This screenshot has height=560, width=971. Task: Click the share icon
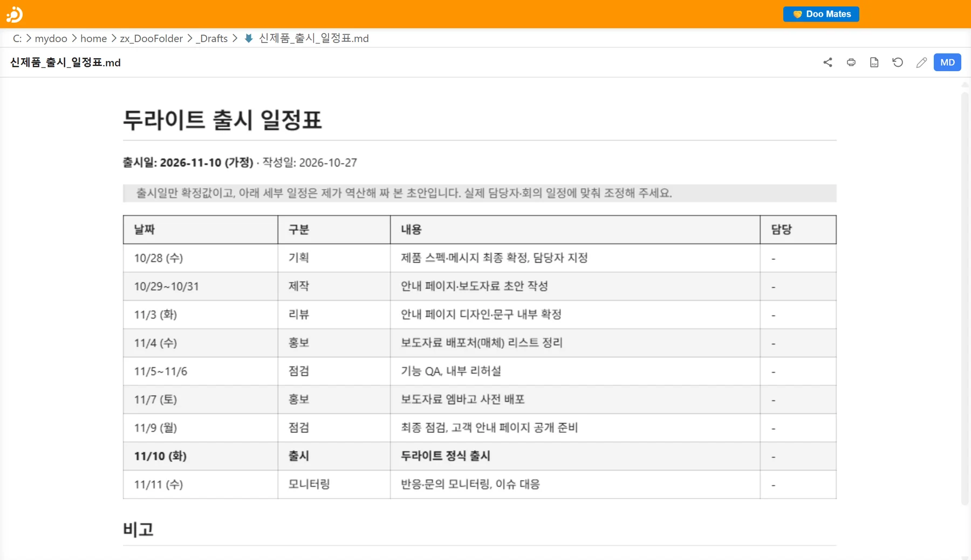[828, 63]
